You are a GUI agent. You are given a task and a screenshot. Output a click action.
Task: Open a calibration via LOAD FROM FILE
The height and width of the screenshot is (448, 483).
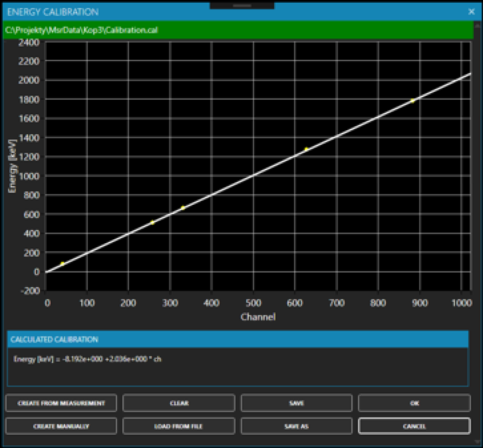179,426
